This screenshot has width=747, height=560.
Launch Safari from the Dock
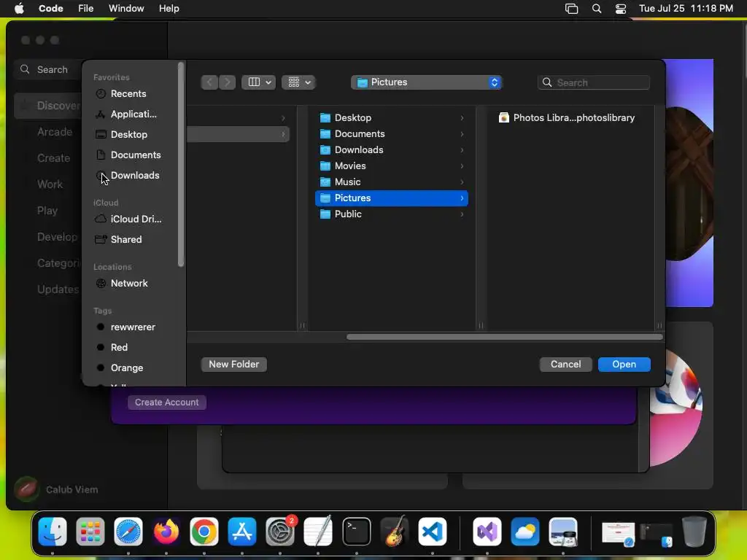(x=128, y=532)
